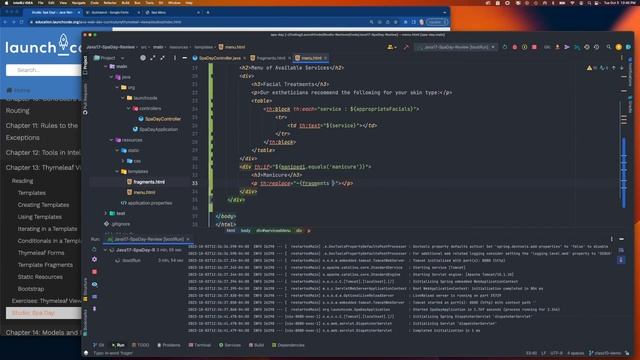Collapse the resources folder in project tree
640x360 pixels.
[x=111, y=140]
